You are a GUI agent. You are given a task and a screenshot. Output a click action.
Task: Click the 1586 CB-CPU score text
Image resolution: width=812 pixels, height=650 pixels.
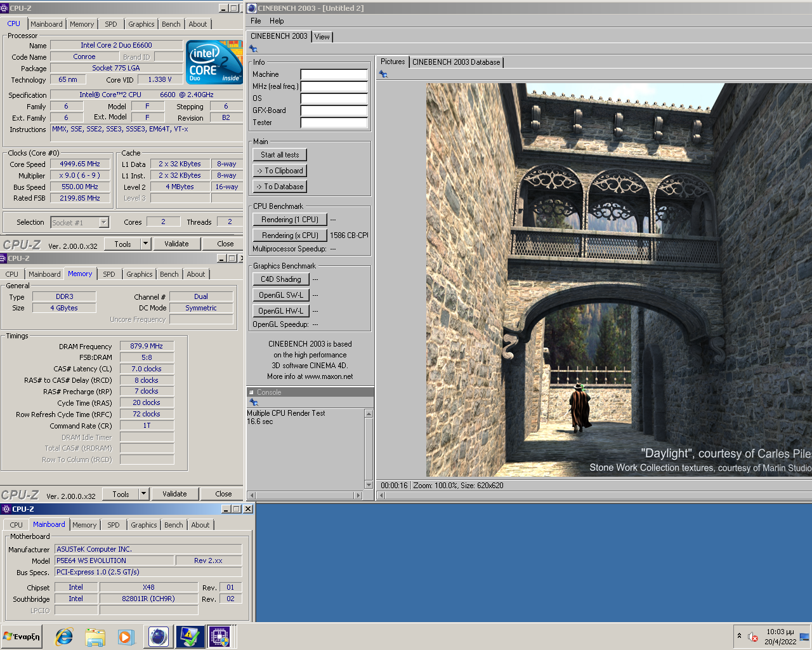click(x=349, y=235)
